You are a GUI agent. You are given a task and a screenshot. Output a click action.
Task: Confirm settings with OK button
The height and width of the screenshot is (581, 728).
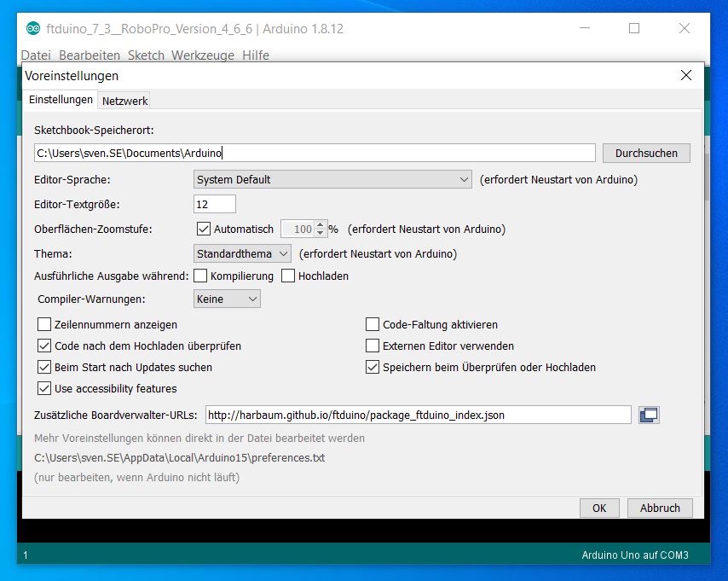coord(599,508)
